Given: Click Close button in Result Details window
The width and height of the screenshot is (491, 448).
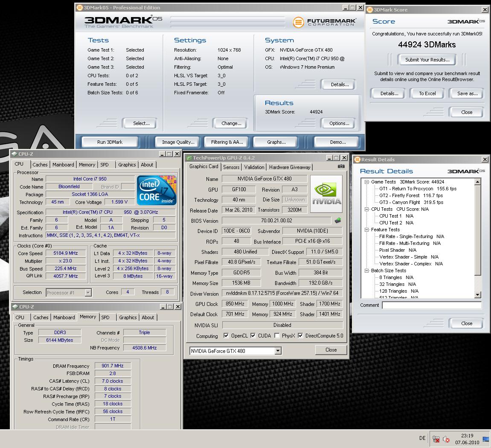Looking at the screenshot, I should 467,323.
